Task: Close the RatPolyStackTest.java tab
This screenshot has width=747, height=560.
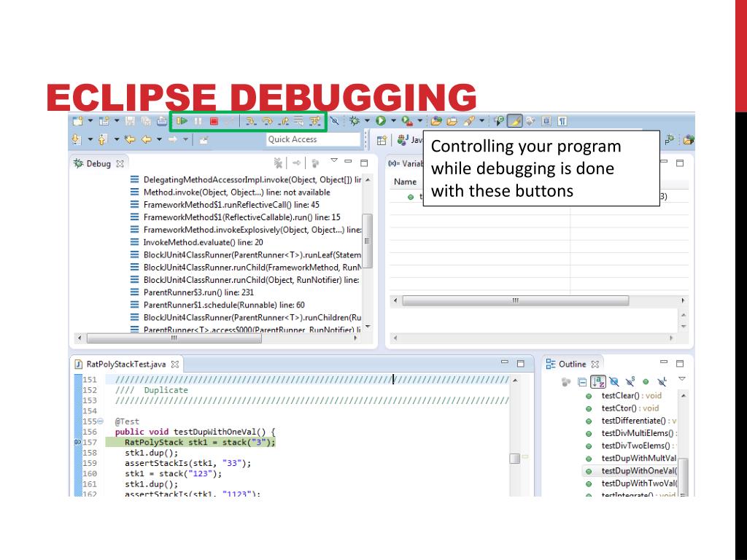Action: pyautogui.click(x=175, y=365)
